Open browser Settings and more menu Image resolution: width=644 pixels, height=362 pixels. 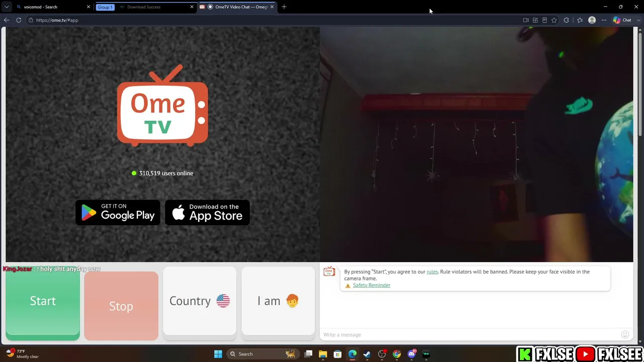[604, 20]
